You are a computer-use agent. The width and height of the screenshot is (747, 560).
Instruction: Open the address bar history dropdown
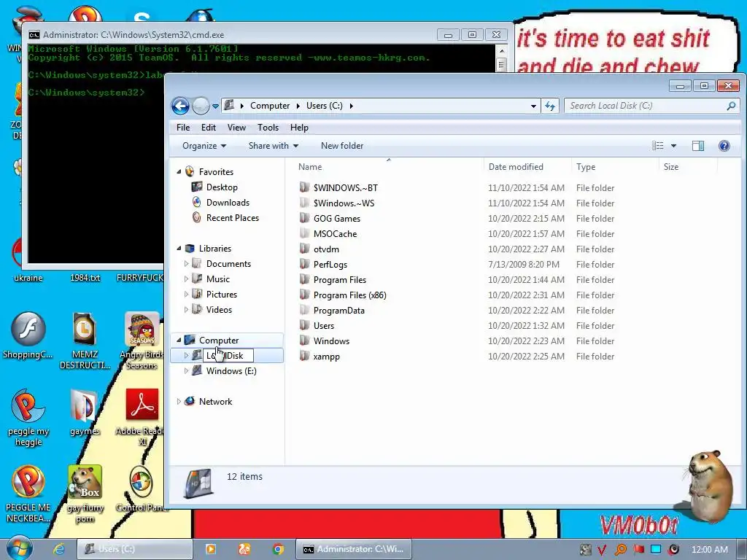533,106
